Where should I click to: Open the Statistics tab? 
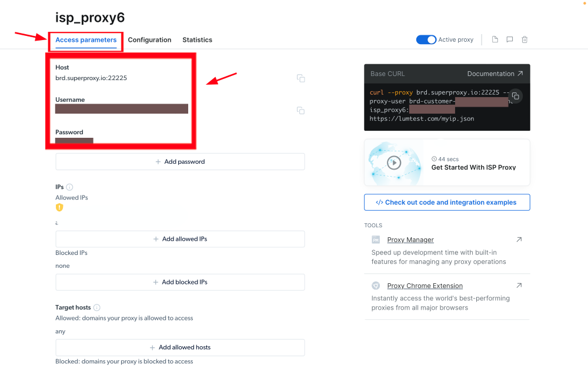[x=197, y=39]
